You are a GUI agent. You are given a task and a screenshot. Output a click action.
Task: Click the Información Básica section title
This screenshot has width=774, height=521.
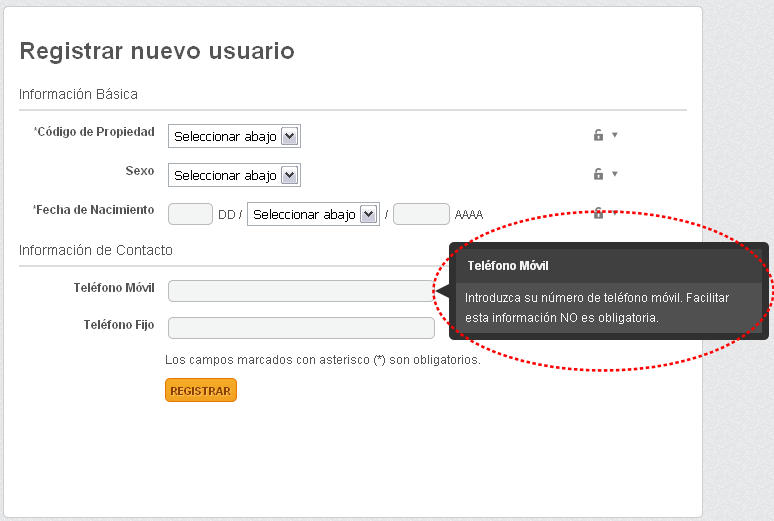pos(78,94)
